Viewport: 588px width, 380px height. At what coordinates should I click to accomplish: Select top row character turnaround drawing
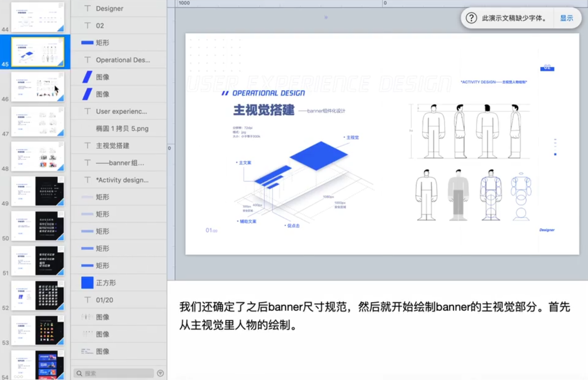click(470, 131)
